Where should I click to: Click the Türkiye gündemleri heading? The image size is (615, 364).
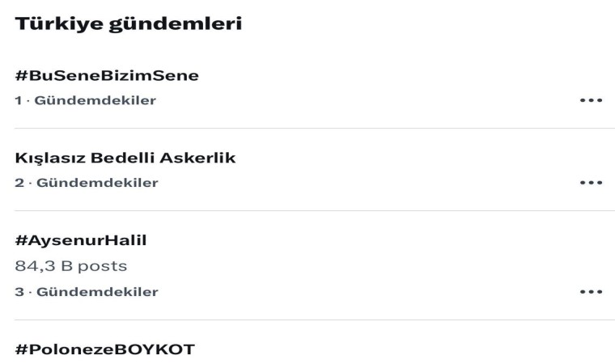[x=129, y=25]
